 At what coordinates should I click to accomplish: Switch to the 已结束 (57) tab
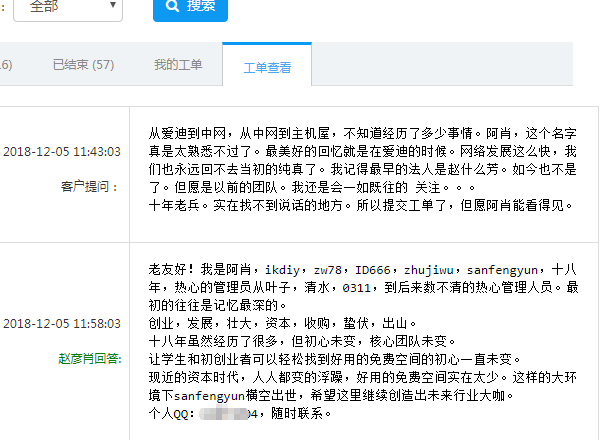tap(83, 65)
